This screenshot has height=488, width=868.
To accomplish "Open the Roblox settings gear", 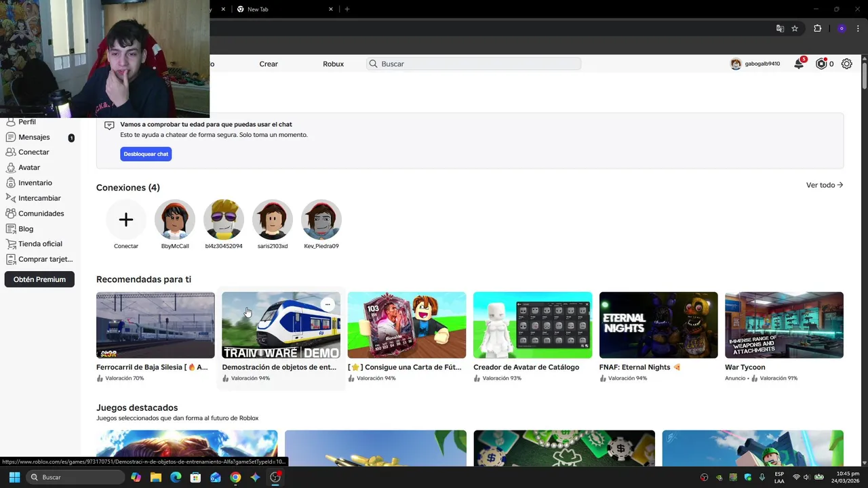I will (847, 64).
